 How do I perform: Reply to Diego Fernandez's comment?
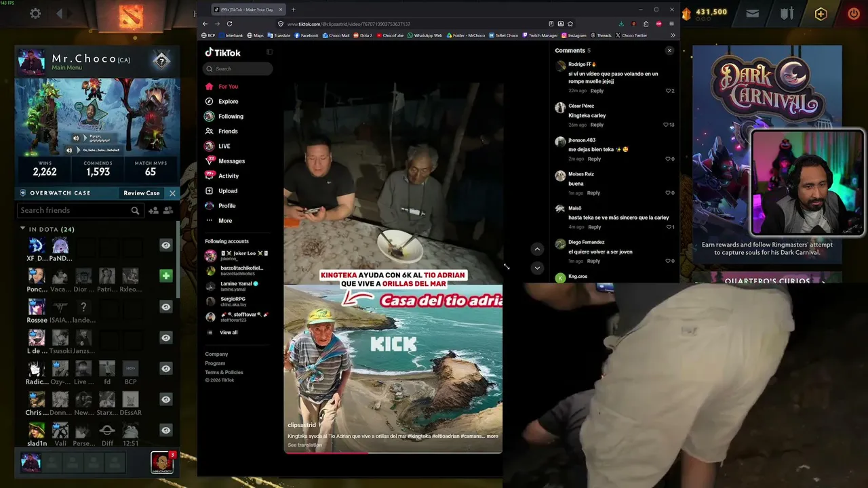593,261
